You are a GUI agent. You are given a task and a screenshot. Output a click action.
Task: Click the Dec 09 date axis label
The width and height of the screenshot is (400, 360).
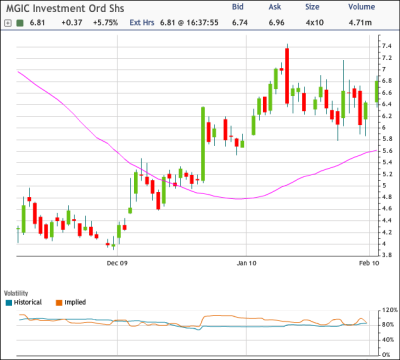coord(117,263)
